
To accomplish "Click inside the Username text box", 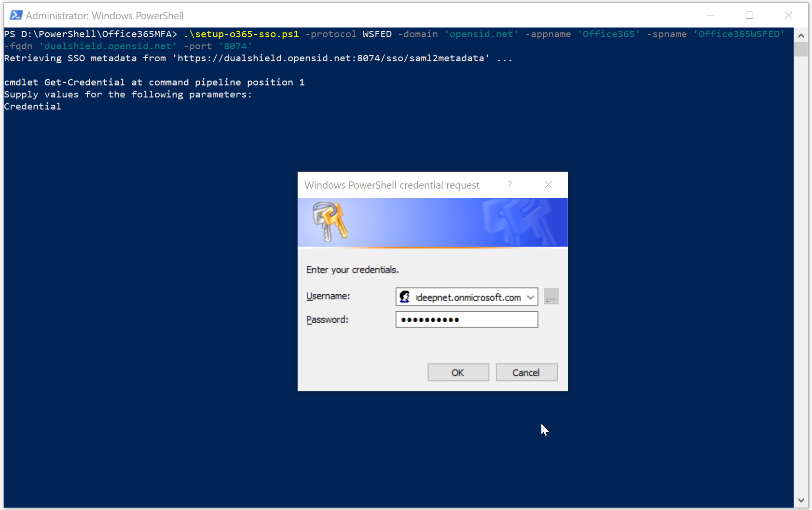I will [467, 297].
